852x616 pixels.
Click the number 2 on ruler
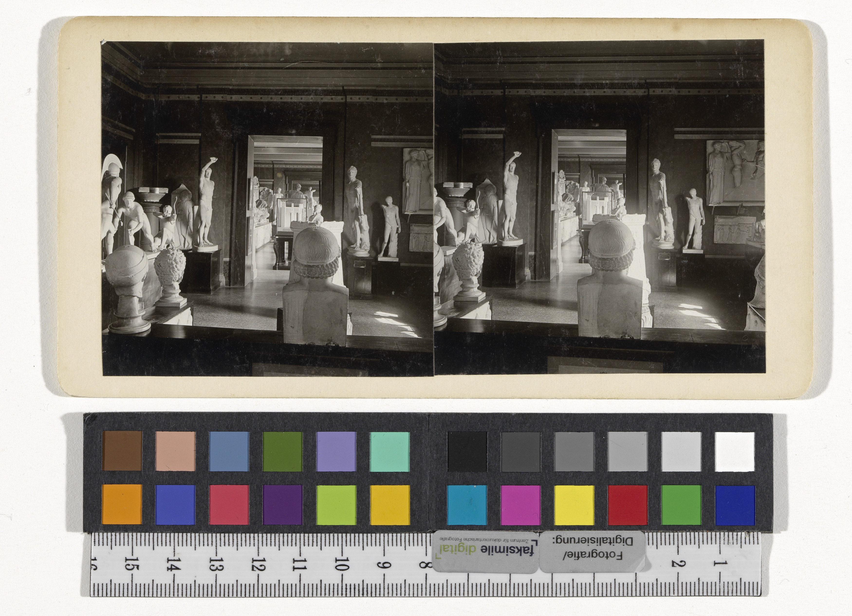679,563
